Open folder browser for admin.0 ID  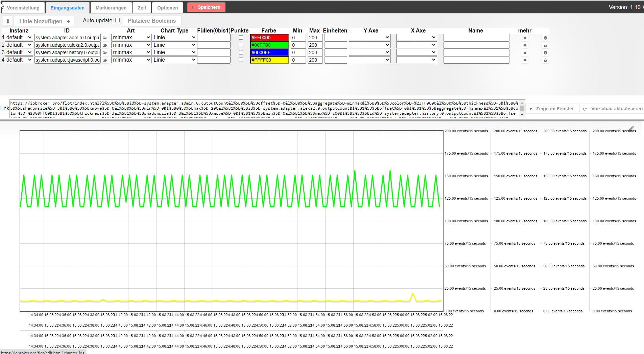[x=105, y=38]
